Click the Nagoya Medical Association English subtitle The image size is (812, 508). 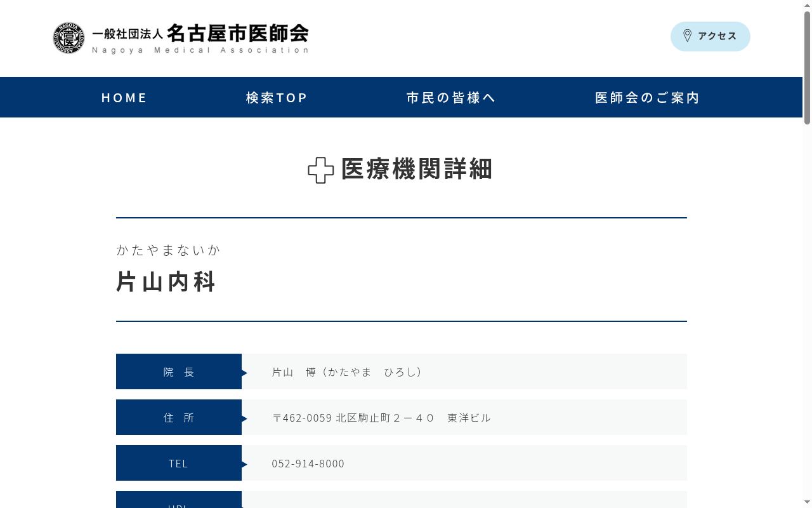(x=200, y=50)
